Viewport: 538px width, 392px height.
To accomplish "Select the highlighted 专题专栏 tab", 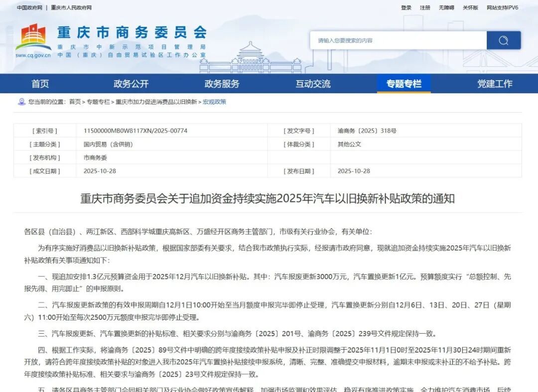I will coord(403,84).
